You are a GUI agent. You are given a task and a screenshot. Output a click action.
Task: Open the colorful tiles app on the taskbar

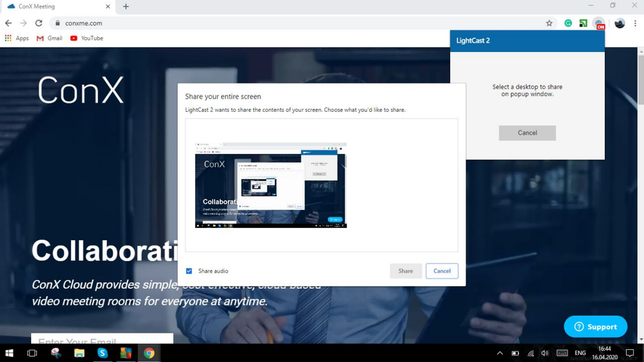coord(126,353)
